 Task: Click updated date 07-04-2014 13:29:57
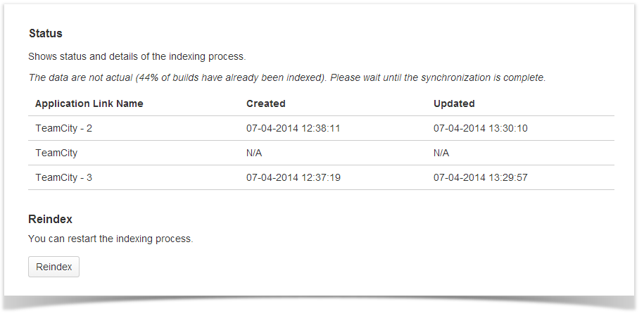[x=480, y=177]
